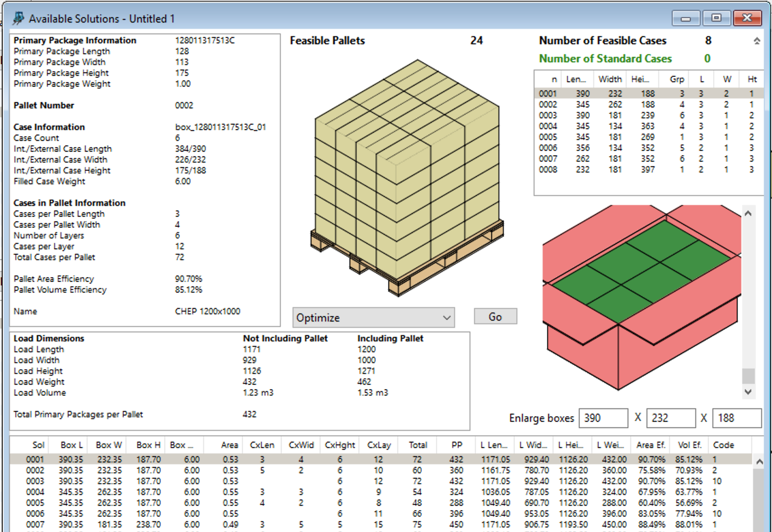Sort cases by the Width column header
Viewport: 772px width, 532px height.
610,79
